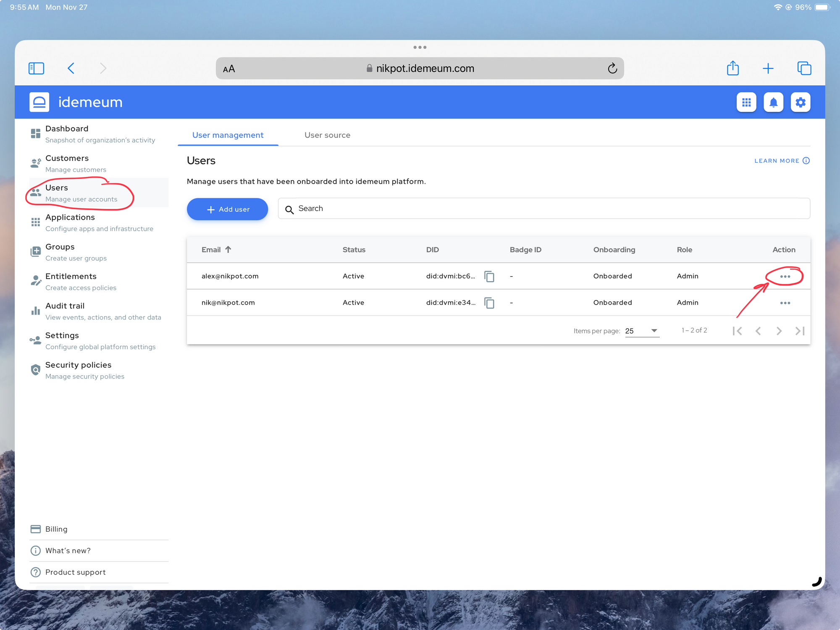
Task: Open the gear settings in header
Action: [x=800, y=102]
